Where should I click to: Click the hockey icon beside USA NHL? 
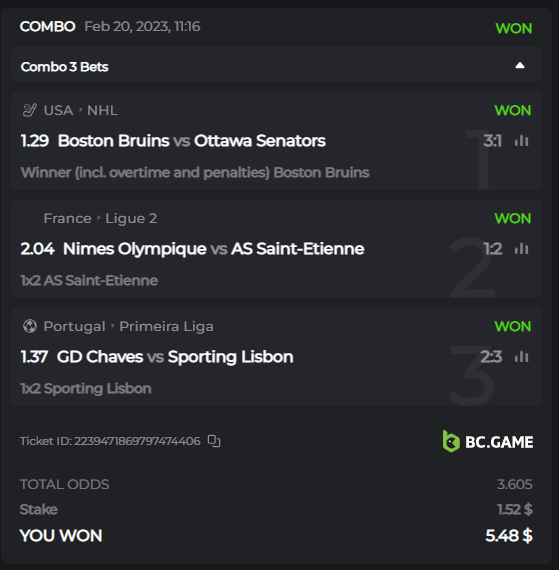pos(29,110)
